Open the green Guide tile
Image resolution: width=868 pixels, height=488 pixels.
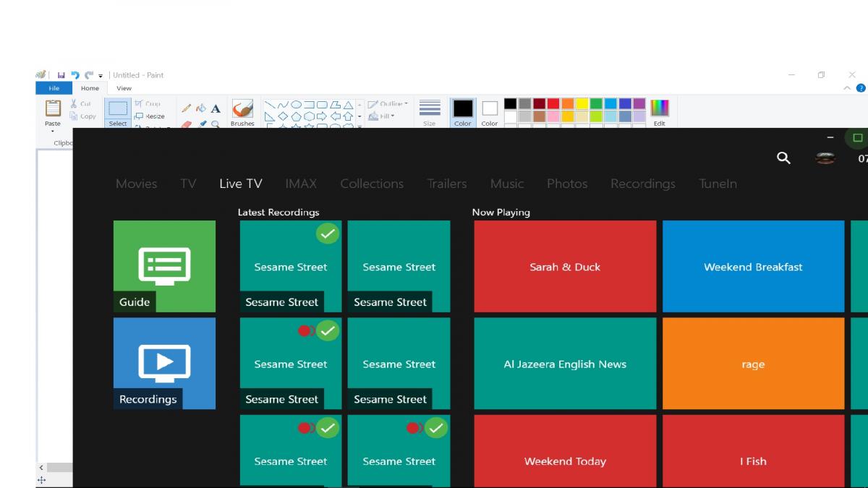click(x=164, y=266)
